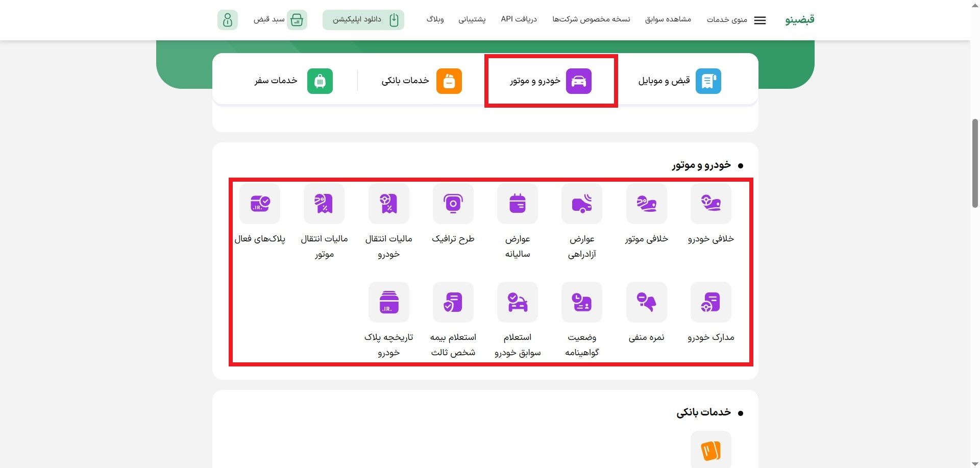
Task: Click the دانلود اپلیکیشن button
Action: [363, 19]
